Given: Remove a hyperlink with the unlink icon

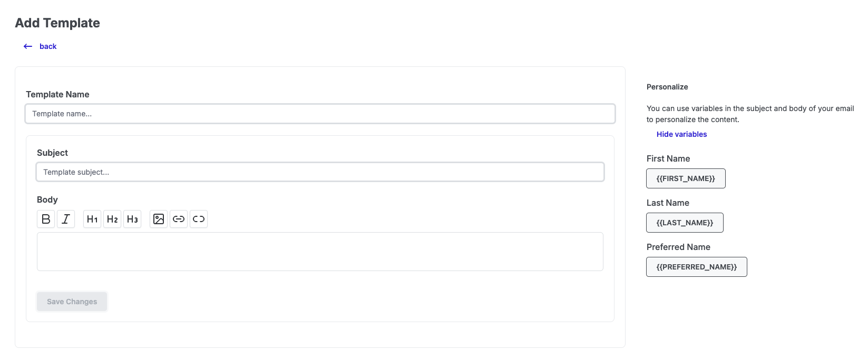Looking at the screenshot, I should [199, 219].
